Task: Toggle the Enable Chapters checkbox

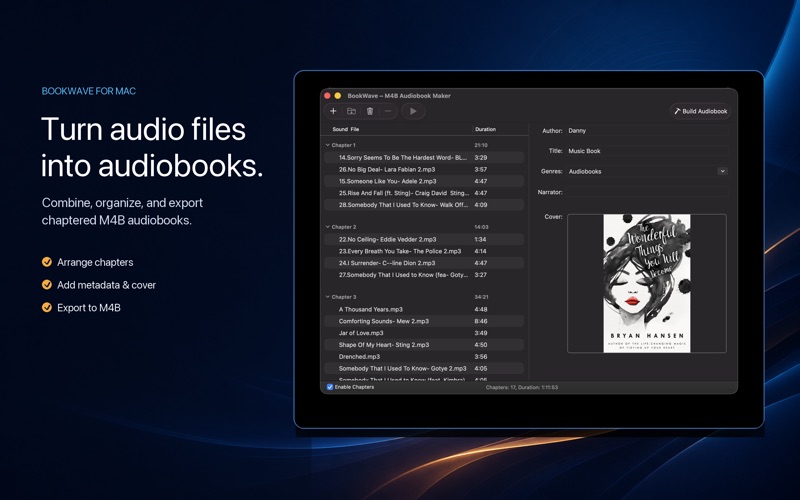Action: [x=330, y=387]
